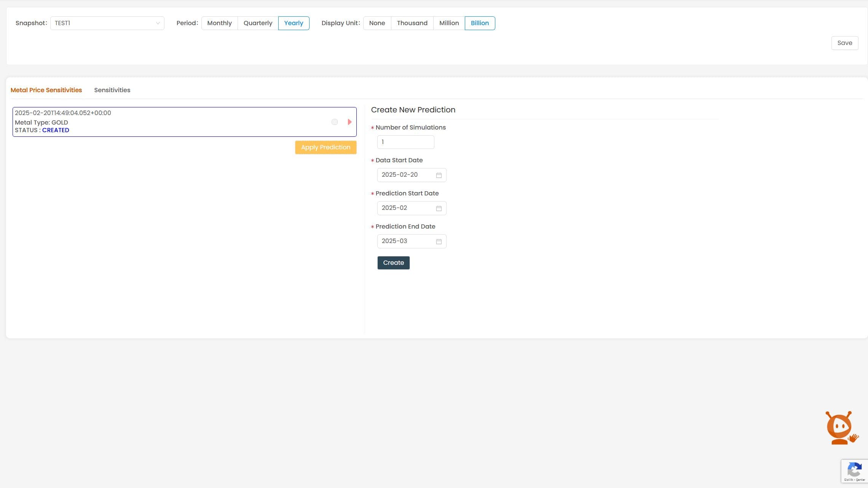
Task: Click the Save button
Action: click(x=844, y=43)
